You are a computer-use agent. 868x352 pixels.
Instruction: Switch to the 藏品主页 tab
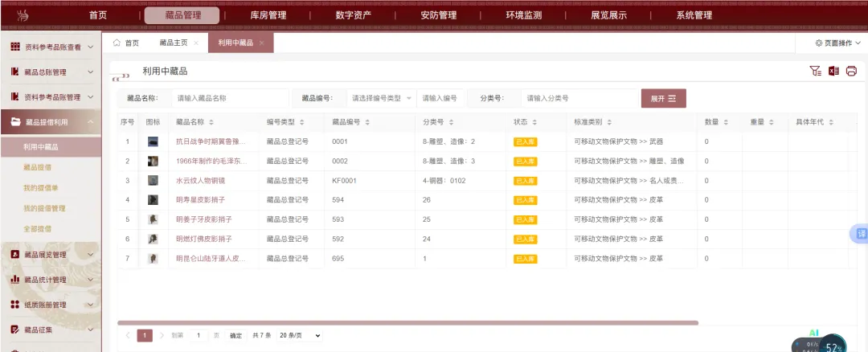(173, 43)
